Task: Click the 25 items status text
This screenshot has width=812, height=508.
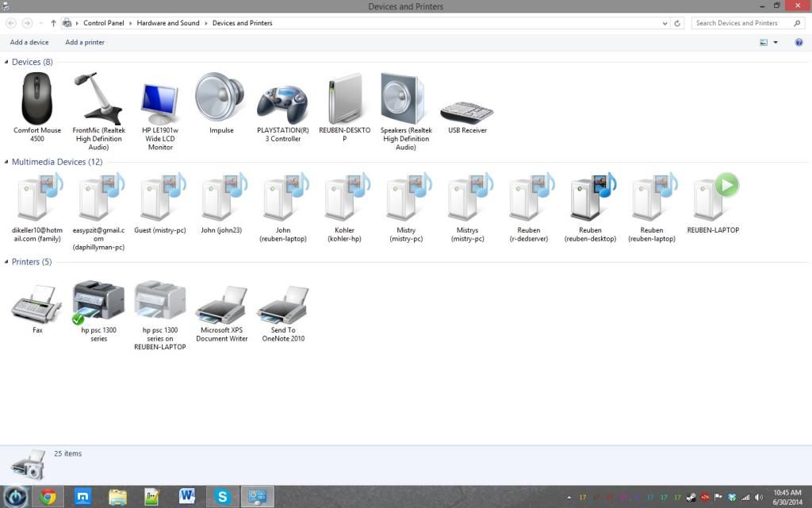Action: [x=68, y=453]
